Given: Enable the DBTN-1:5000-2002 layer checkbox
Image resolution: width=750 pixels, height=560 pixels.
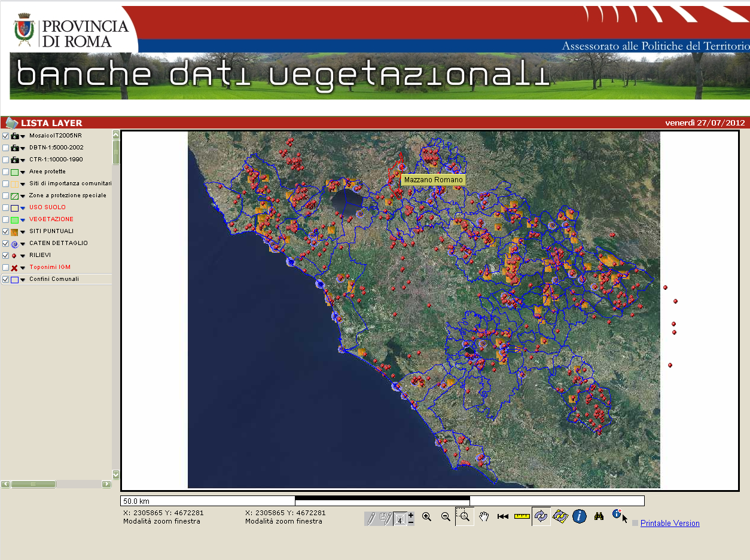Looking at the screenshot, I should [5, 148].
